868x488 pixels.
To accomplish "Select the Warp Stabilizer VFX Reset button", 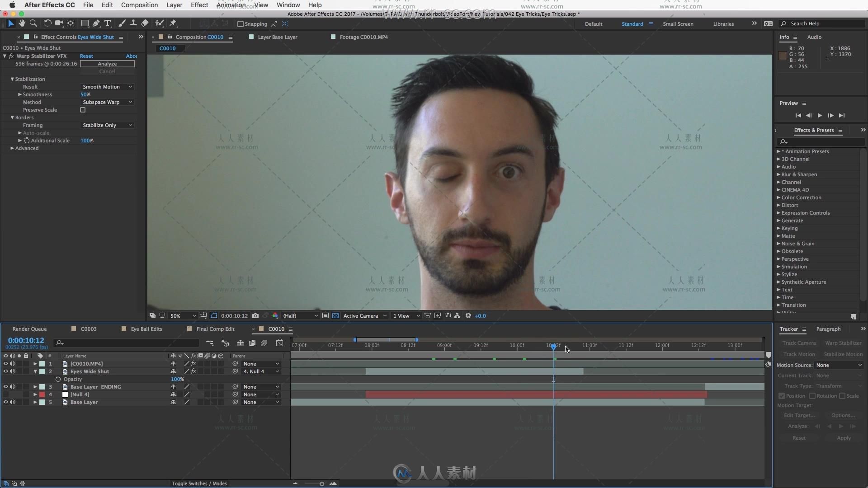I will (86, 56).
